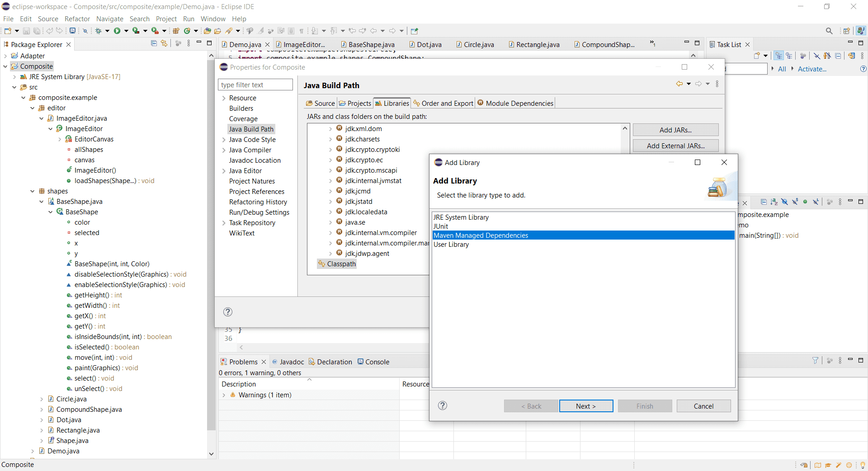
Task: Toggle Hide Local Types in Outline toolbar
Action: 816,202
